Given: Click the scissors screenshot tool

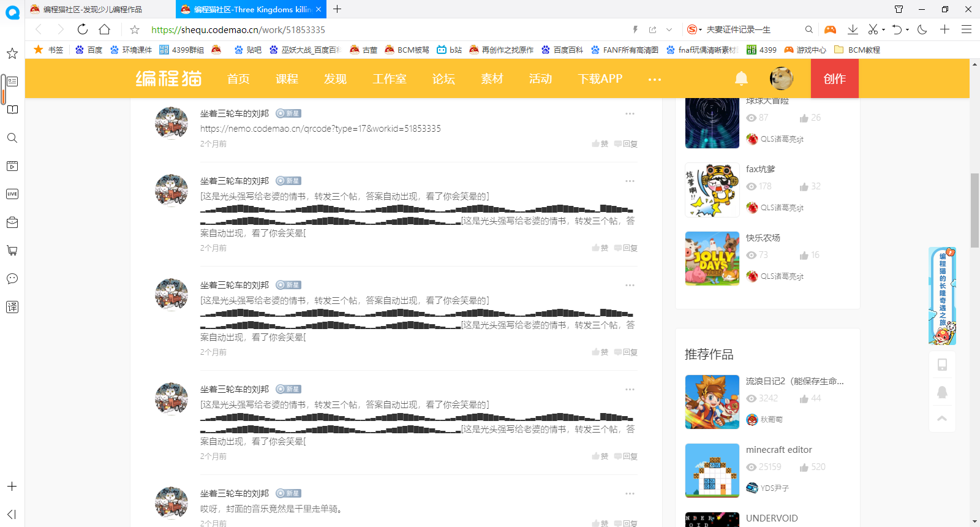Looking at the screenshot, I should (873, 29).
